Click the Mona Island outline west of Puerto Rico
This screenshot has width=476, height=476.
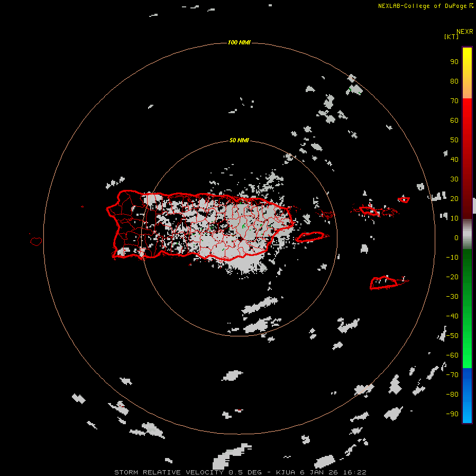tap(36, 241)
